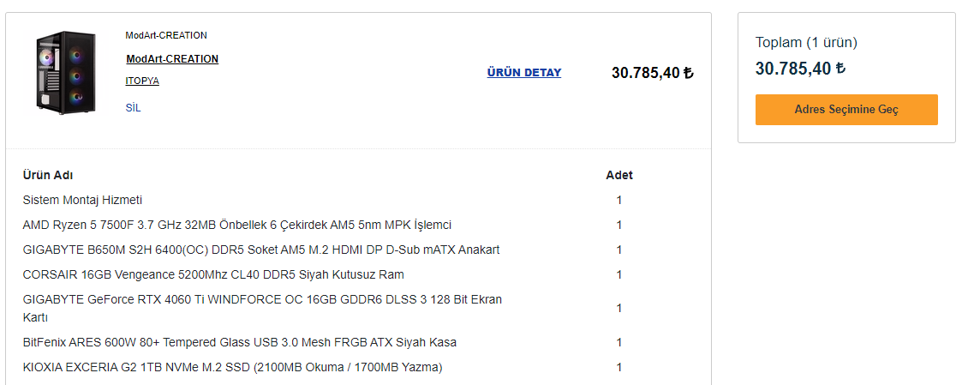Click the small ModArt-CREATION text above the title

(x=166, y=35)
